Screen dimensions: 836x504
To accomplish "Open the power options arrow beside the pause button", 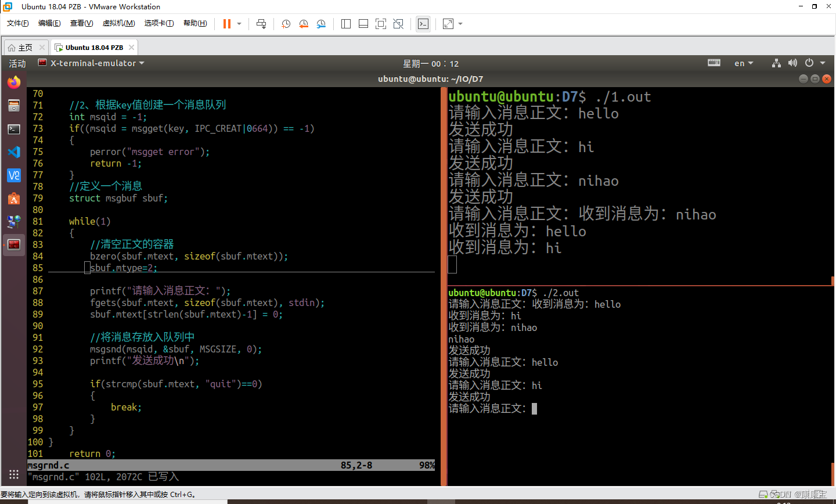I will click(x=239, y=24).
